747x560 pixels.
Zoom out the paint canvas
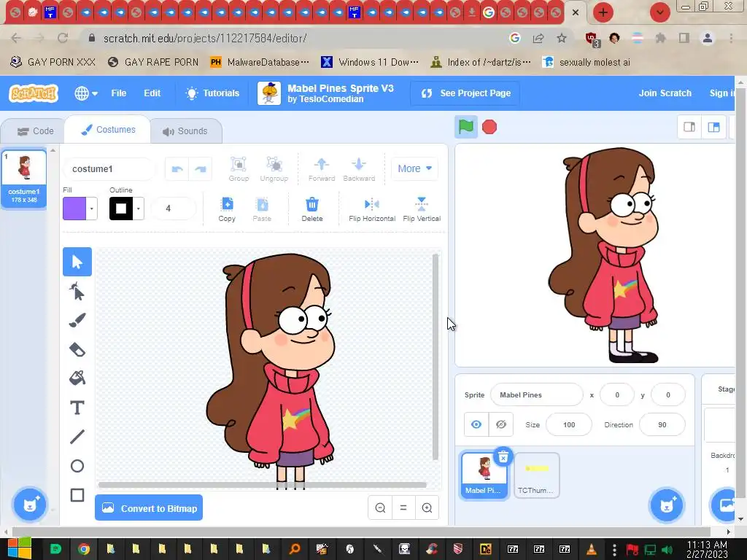click(x=380, y=508)
